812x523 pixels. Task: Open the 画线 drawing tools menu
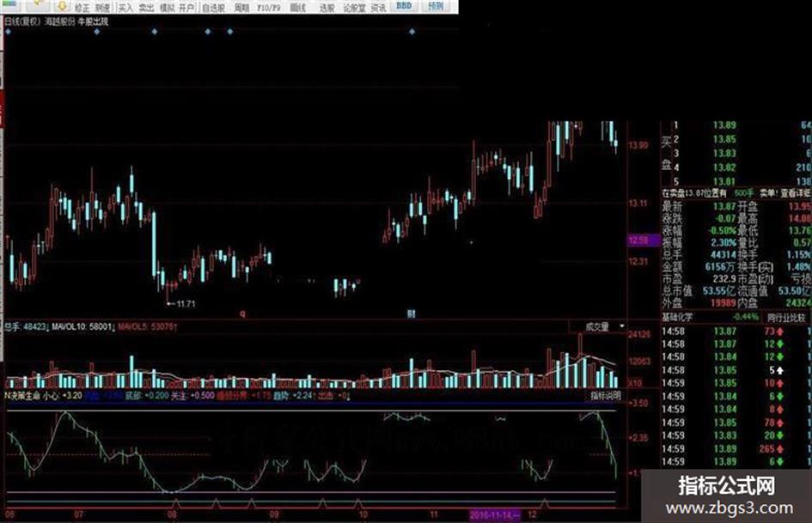coord(298,8)
